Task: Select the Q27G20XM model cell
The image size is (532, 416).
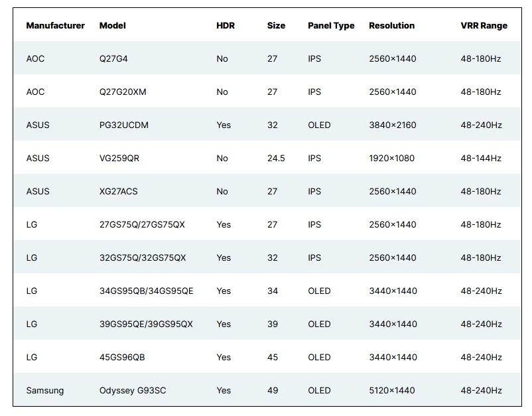Action: point(123,92)
